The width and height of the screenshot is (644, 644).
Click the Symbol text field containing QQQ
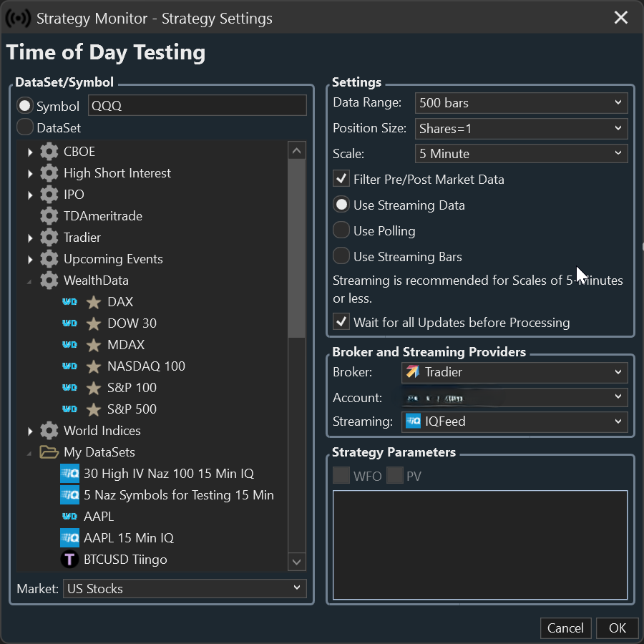[x=197, y=105]
